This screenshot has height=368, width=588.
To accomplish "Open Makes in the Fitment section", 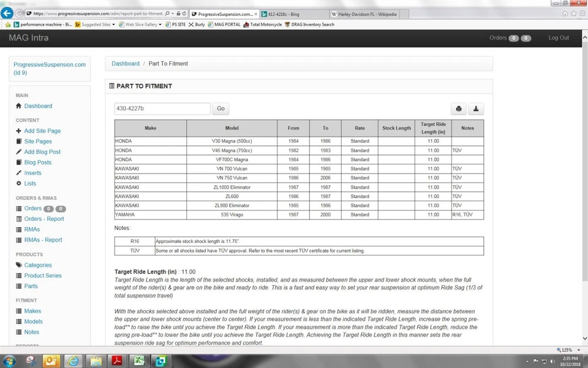I will click(x=32, y=311).
